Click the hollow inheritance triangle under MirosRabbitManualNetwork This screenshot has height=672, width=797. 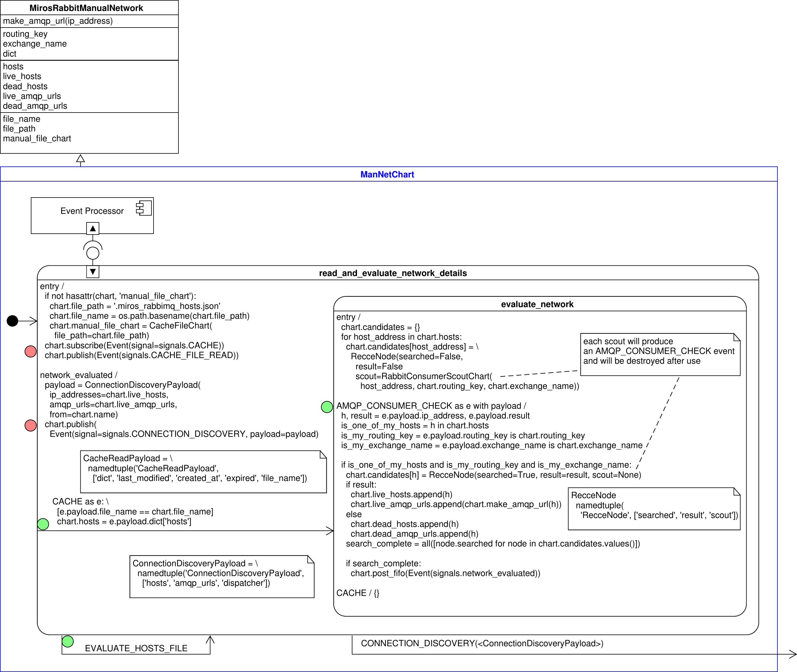point(80,159)
